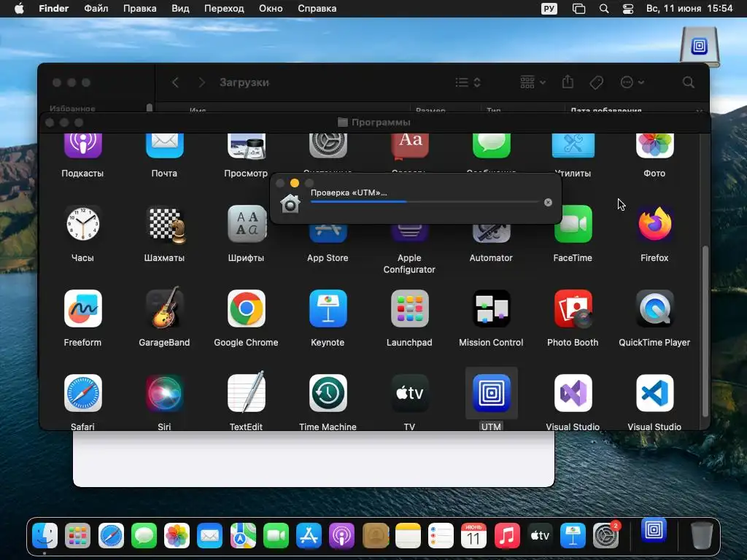Open Часы (Clock) app icon

[83, 224]
